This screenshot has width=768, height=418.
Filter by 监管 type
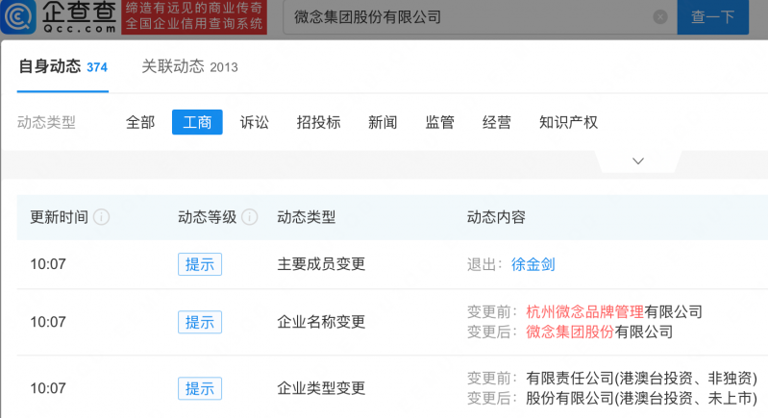(439, 122)
